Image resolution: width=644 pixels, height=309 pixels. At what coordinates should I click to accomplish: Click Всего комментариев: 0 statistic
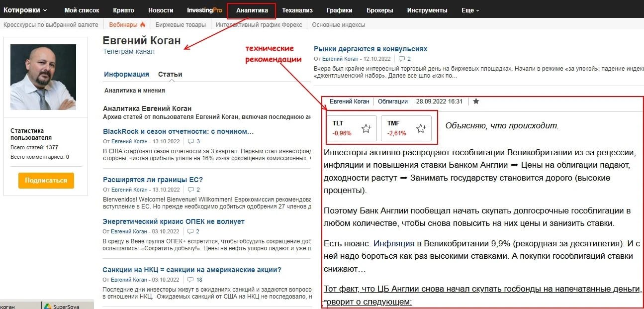[40, 157]
